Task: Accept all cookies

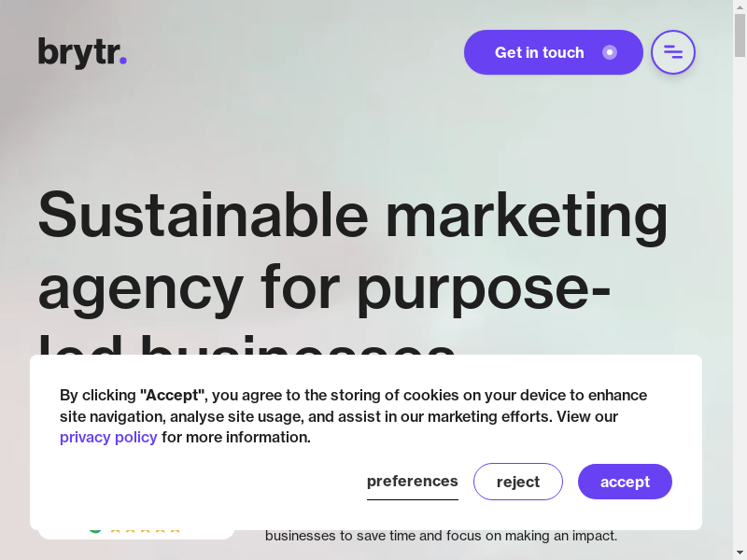Action: 625,482
